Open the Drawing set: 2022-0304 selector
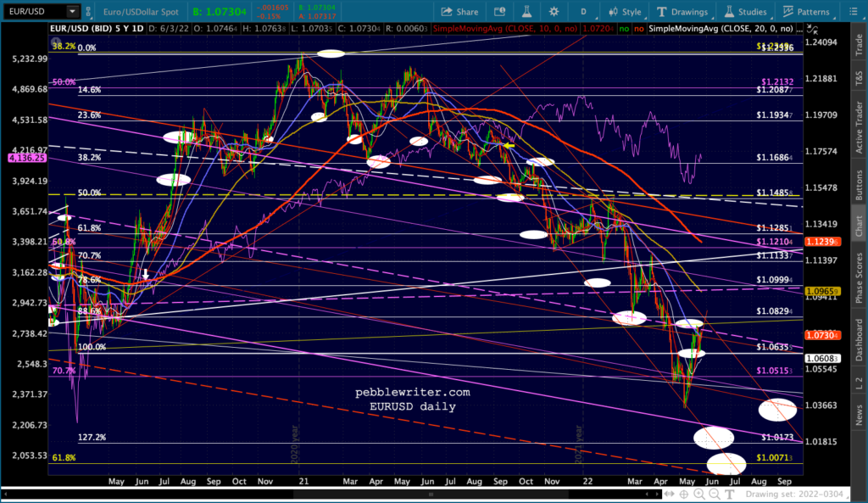 [x=797, y=495]
